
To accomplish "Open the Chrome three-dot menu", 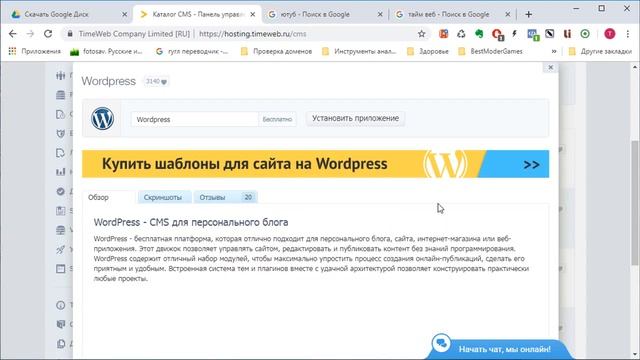I will coord(628,34).
